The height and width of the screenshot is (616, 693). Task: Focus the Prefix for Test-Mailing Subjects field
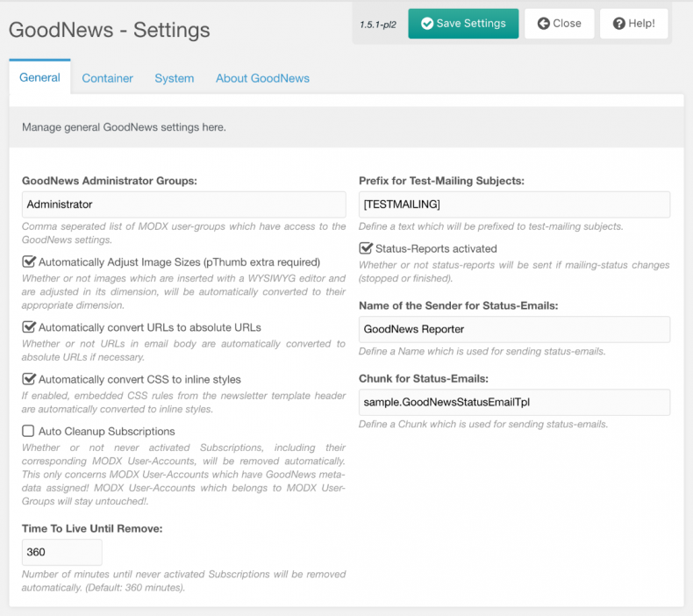(x=514, y=204)
